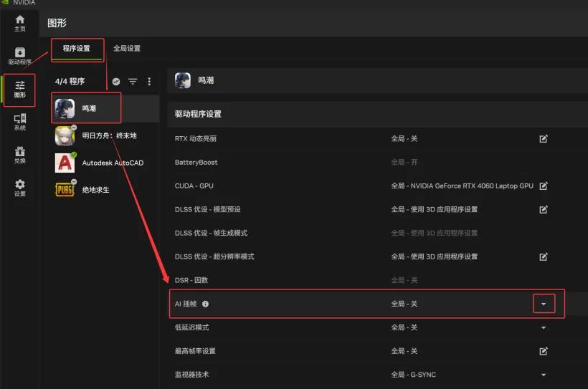The image size is (588, 389).
Task: Expand the 低延迟模式 dropdown arrow
Action: pos(544,327)
